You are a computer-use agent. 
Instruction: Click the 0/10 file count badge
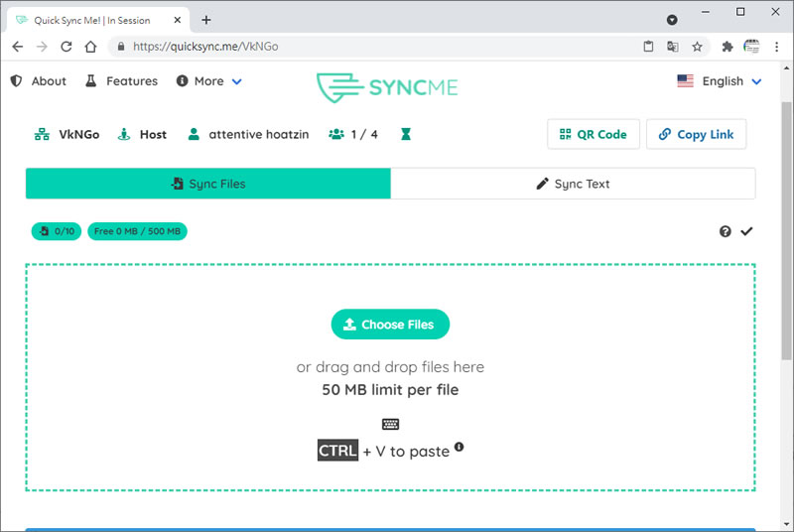(x=57, y=231)
